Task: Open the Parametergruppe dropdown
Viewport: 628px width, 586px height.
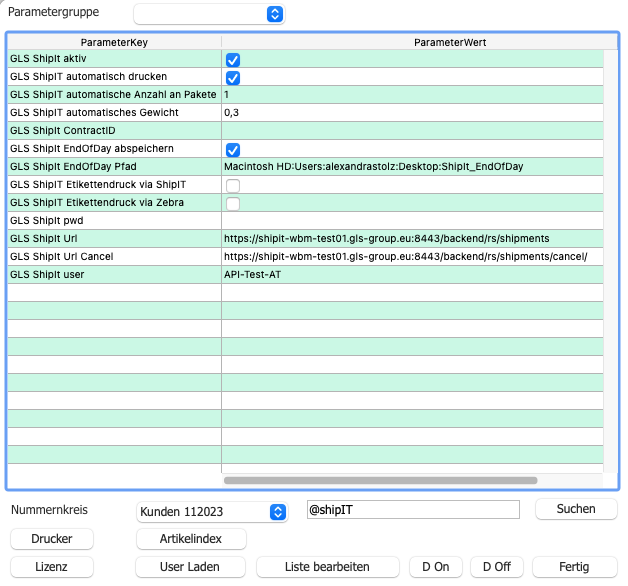Action: pyautogui.click(x=209, y=14)
